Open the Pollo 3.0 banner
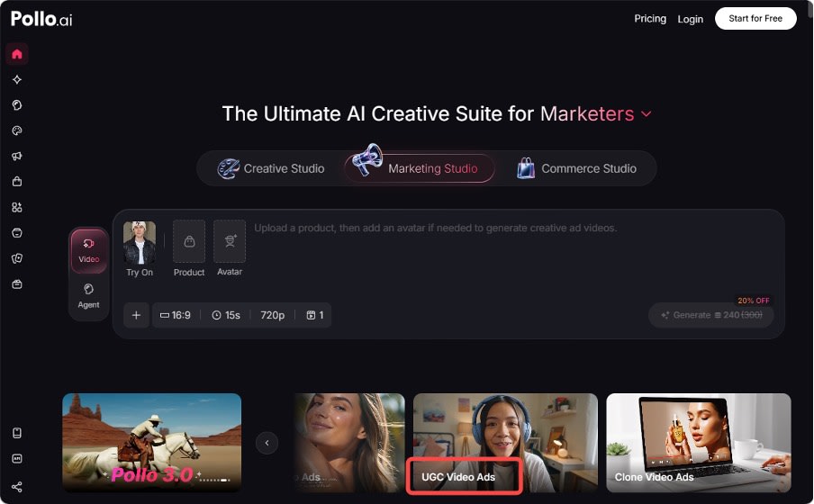 [x=151, y=442]
